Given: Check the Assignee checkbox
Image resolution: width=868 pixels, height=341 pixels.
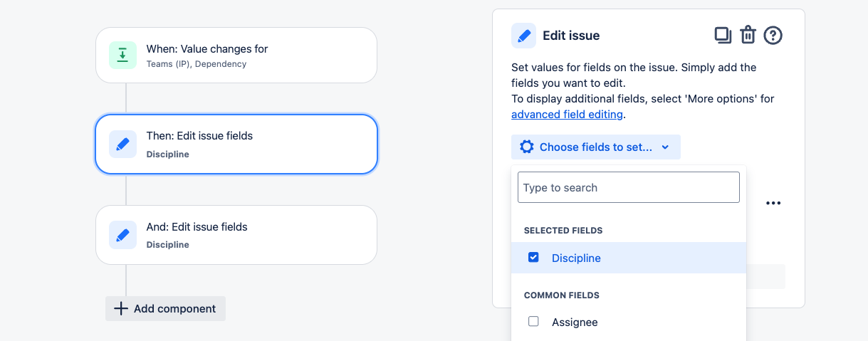Looking at the screenshot, I should point(533,321).
